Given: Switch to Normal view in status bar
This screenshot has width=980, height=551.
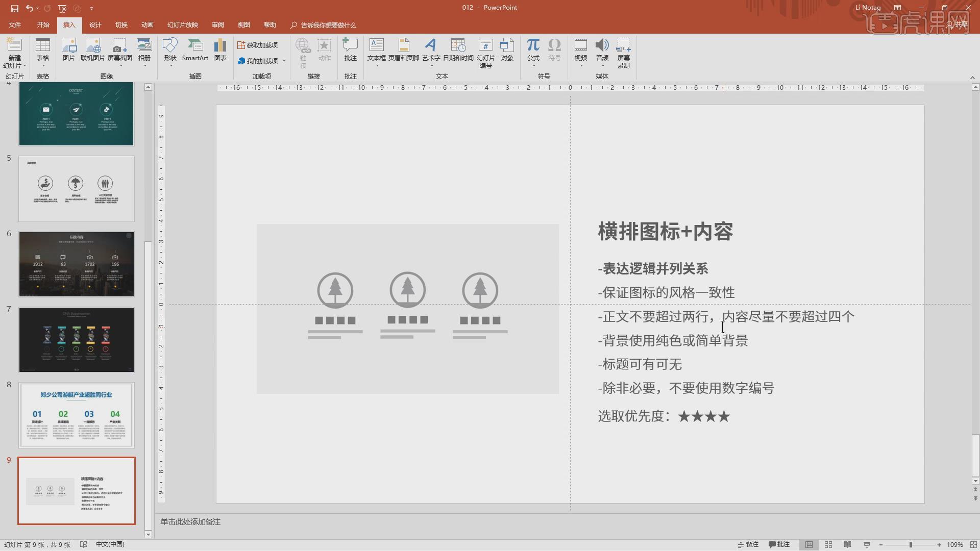Looking at the screenshot, I should [x=809, y=544].
